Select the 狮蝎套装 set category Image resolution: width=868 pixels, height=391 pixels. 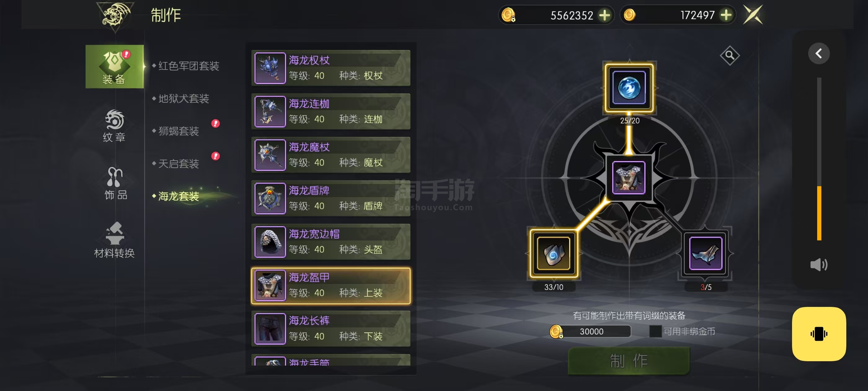(x=179, y=131)
